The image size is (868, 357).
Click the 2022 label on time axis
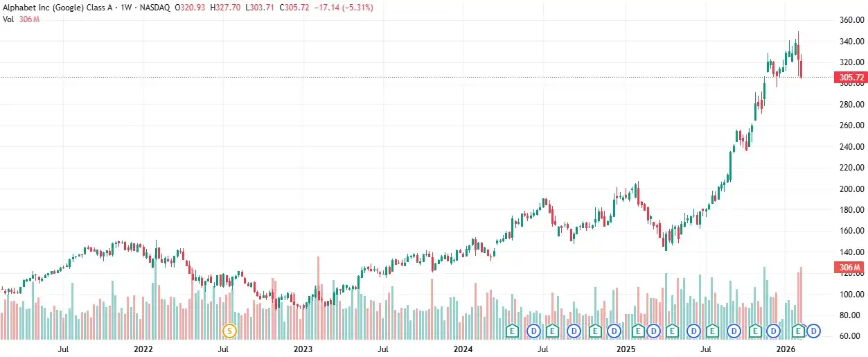coord(143,349)
